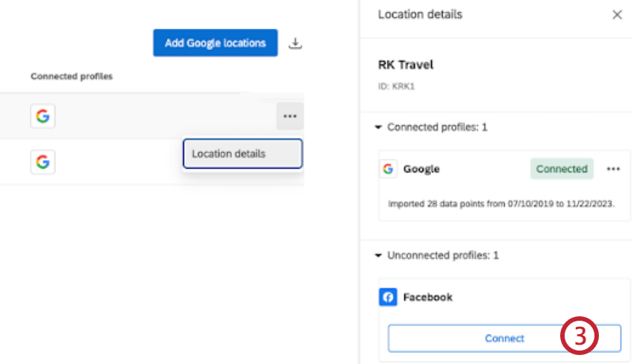Click the second row's Google profile icon
The image size is (634, 364).
coord(43,161)
